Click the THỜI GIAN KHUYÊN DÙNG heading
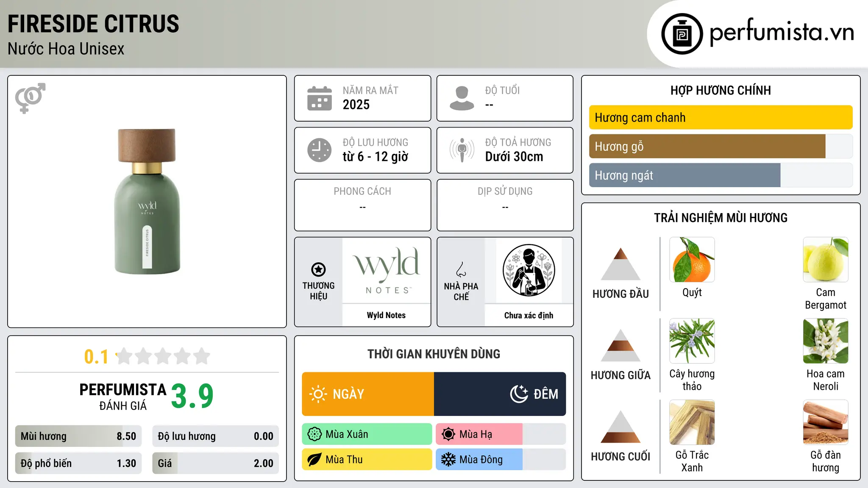Image resolution: width=868 pixels, height=488 pixels. 434,354
